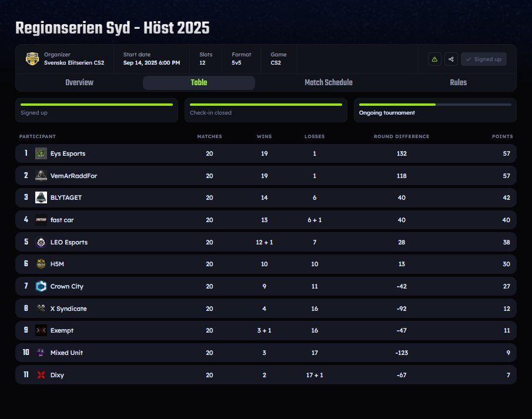Click the Svenska Elitserien CS2 organizer logo
532x419 pixels.
pyautogui.click(x=32, y=59)
